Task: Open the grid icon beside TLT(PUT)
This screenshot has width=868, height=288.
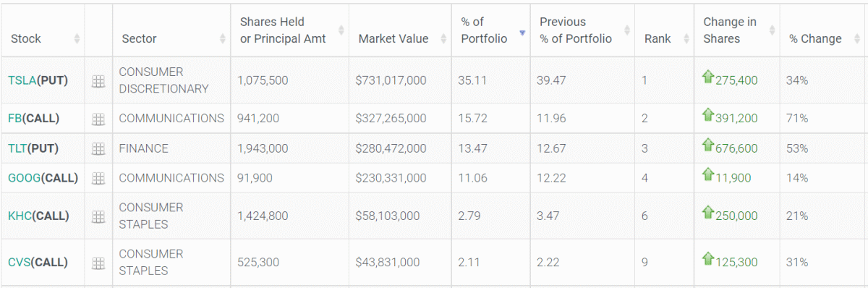Action: pos(98,149)
